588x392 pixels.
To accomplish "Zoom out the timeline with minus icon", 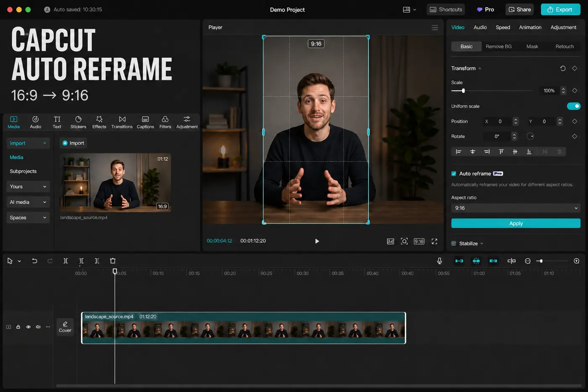I will tap(528, 261).
